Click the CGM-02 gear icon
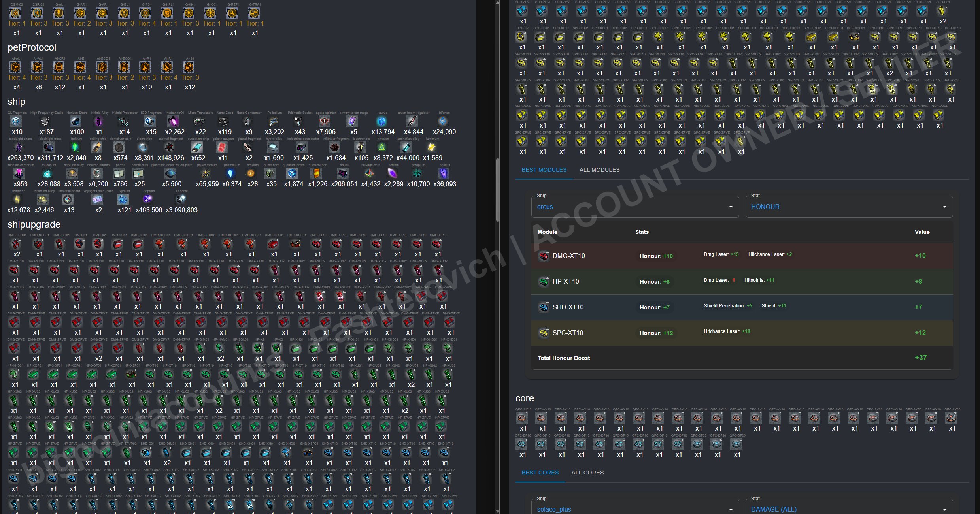Viewport: 980px width, 514px height. pyautogui.click(x=15, y=13)
